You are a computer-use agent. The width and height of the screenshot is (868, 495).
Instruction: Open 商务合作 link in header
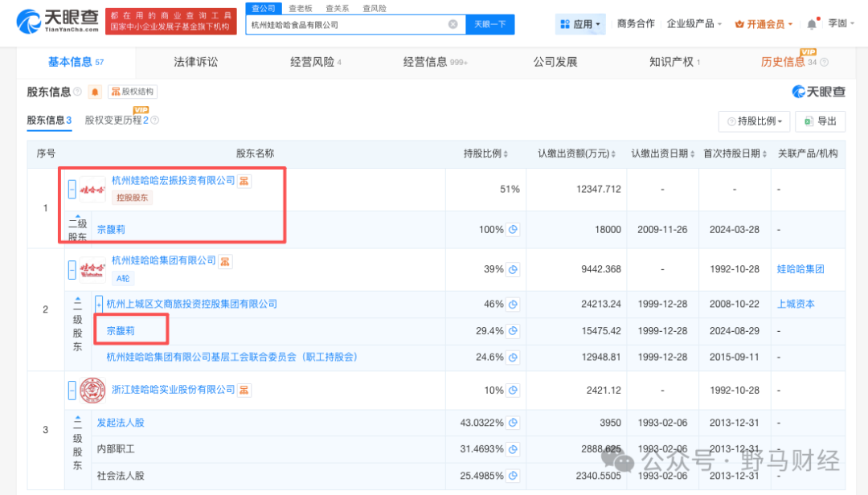tap(636, 24)
